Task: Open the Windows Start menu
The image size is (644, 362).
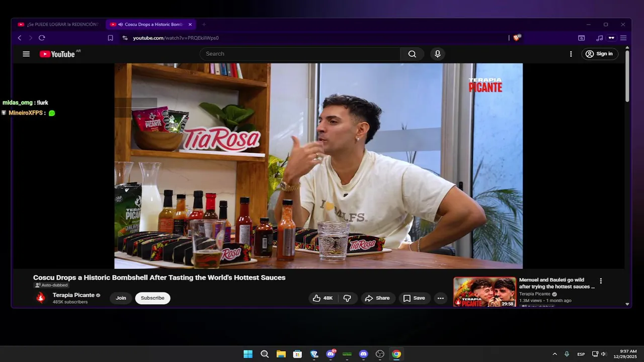Action: tap(248, 354)
